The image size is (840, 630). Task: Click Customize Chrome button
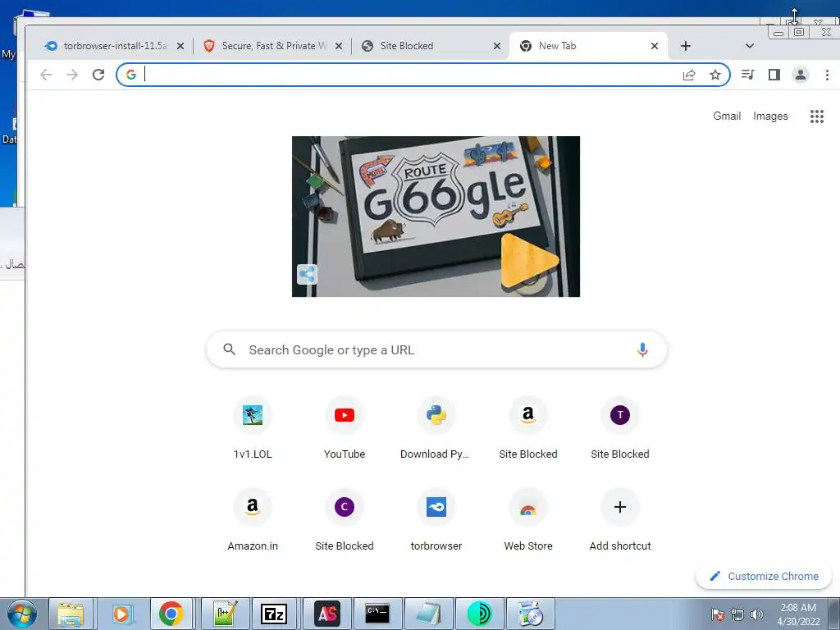point(764,577)
